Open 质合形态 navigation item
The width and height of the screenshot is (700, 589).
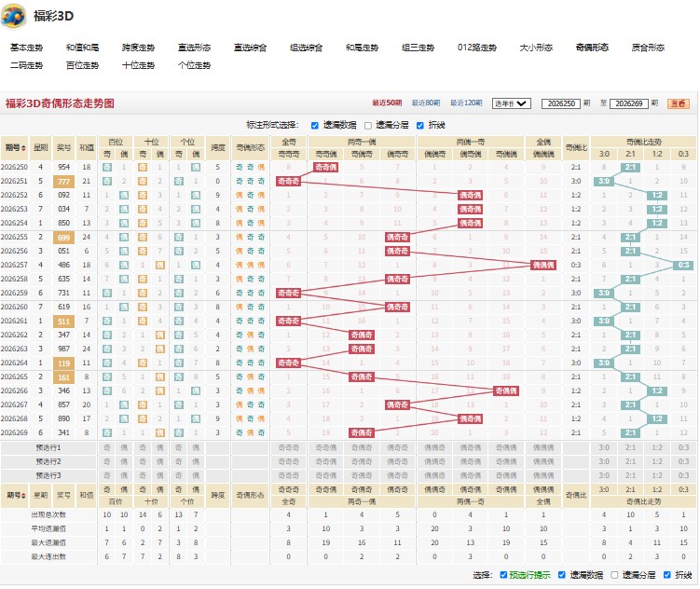[x=648, y=48]
